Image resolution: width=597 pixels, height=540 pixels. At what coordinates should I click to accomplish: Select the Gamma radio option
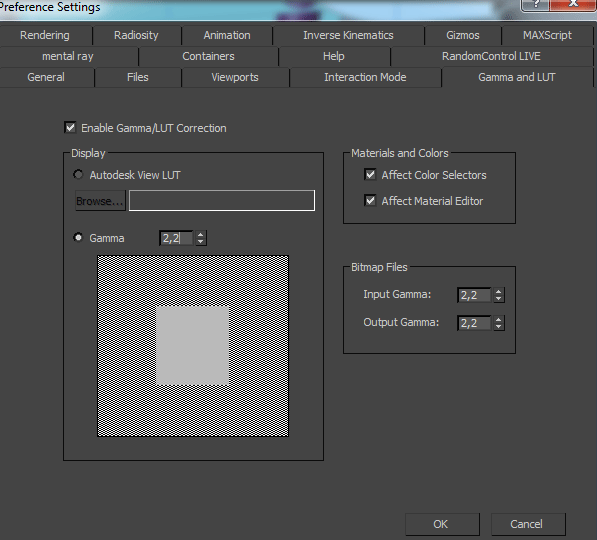coord(78,237)
